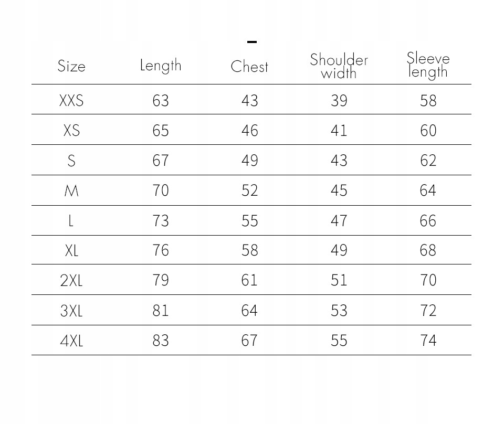
Task: Select the 2XL size row label
Action: (71, 280)
